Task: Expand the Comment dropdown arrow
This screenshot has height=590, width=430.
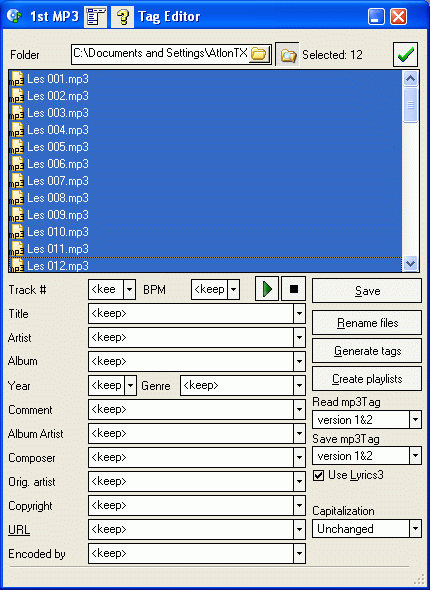Action: pos(299,409)
